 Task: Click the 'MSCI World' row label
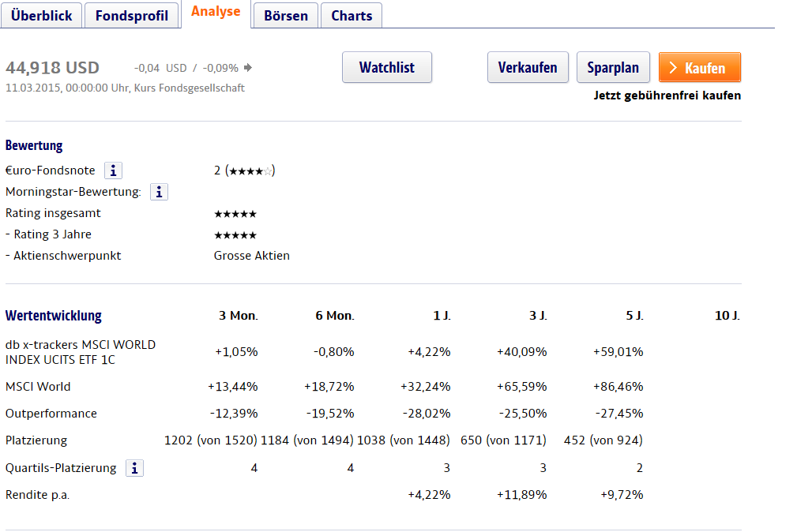pos(38,387)
